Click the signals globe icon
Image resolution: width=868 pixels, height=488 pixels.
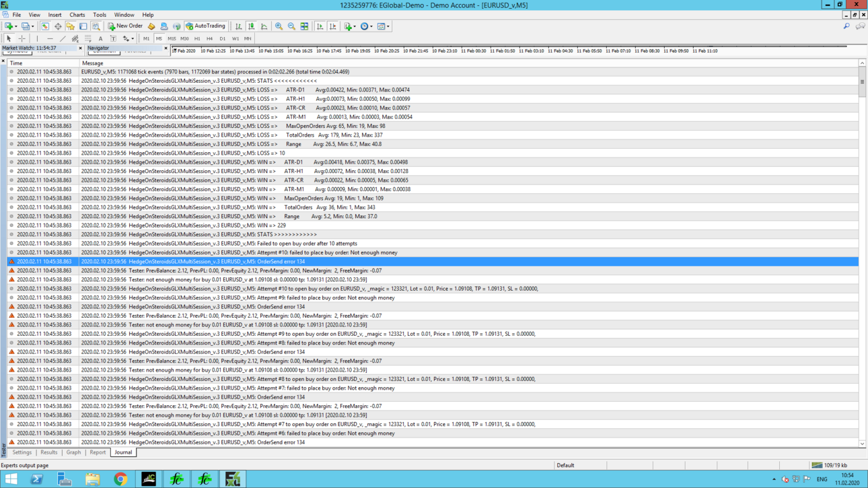[177, 26]
